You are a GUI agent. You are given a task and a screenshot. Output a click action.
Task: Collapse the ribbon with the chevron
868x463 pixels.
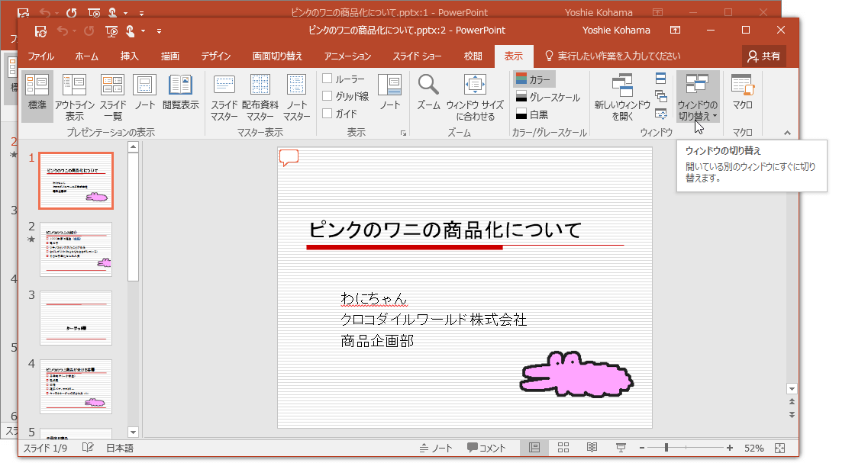786,131
